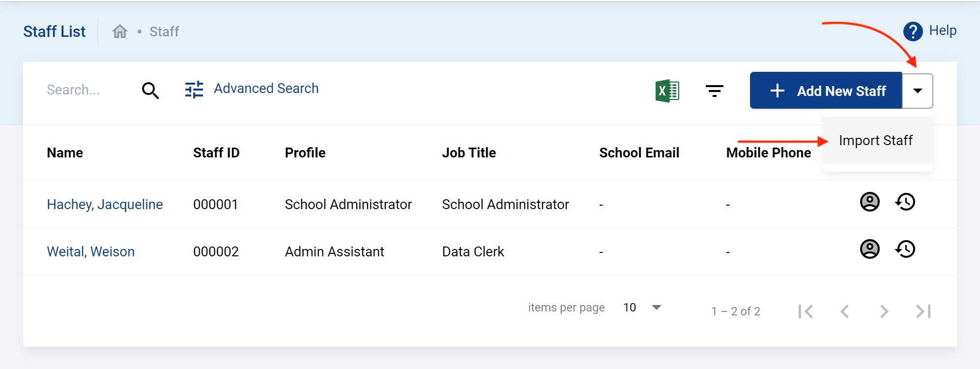Open the Help question mark icon
The height and width of the screenshot is (369, 980).
(913, 31)
